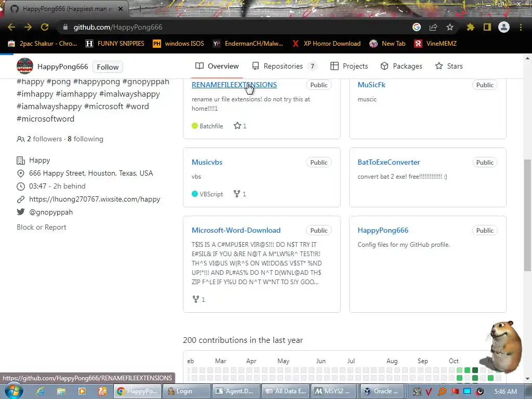Switch to the Oracle taskbar window

tap(382, 391)
